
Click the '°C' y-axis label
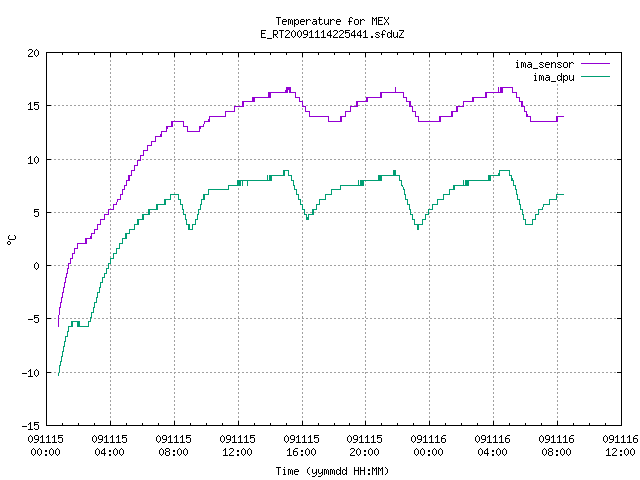click(x=11, y=240)
